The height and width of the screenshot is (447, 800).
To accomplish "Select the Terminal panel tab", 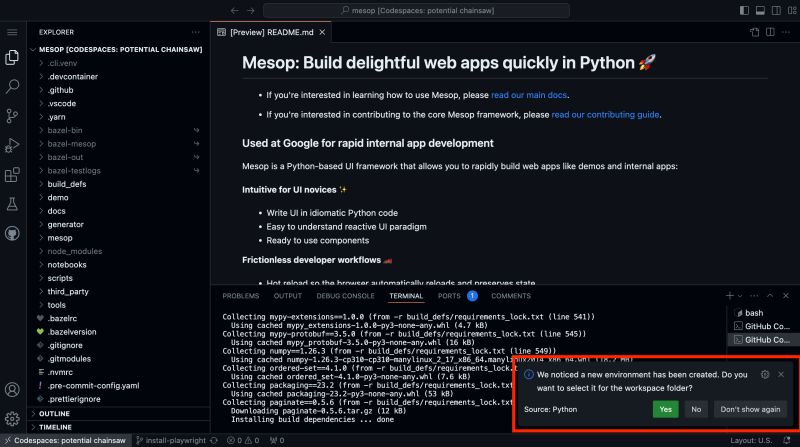I will [406, 296].
